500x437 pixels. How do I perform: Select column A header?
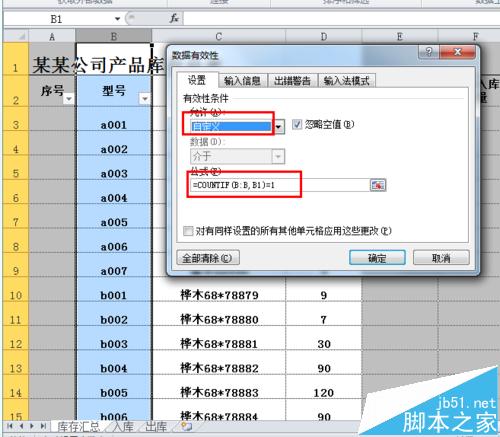(x=52, y=36)
